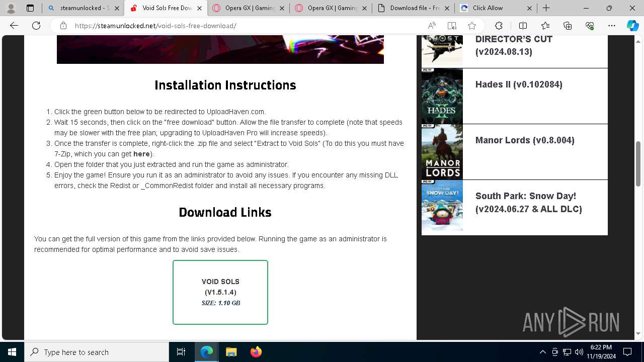
Task: Launch the Copilot sidebar icon
Action: coord(632,26)
